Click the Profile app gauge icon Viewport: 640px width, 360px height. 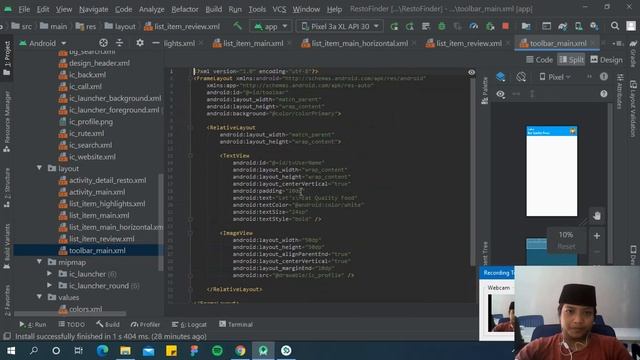click(x=473, y=27)
